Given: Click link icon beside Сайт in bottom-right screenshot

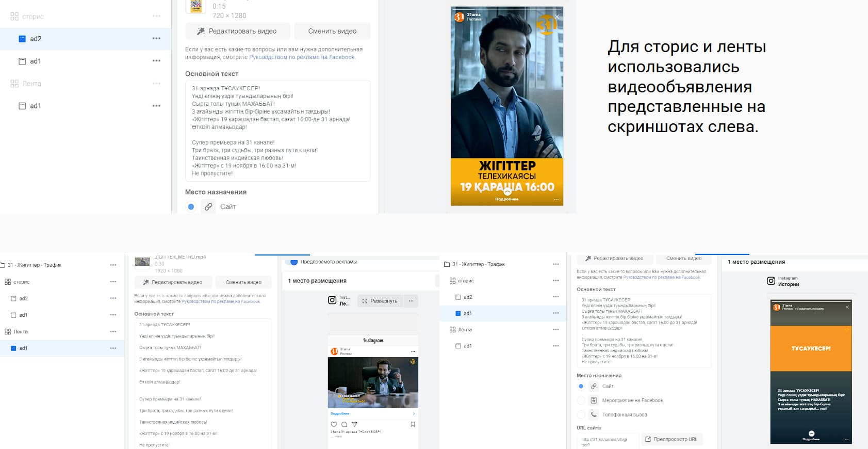Looking at the screenshot, I should [x=594, y=386].
